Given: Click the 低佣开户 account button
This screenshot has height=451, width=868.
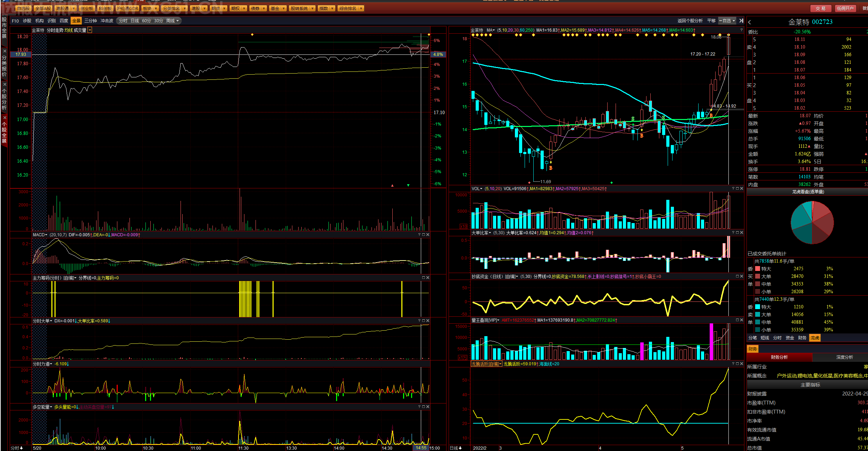Looking at the screenshot, I should click(x=845, y=8).
